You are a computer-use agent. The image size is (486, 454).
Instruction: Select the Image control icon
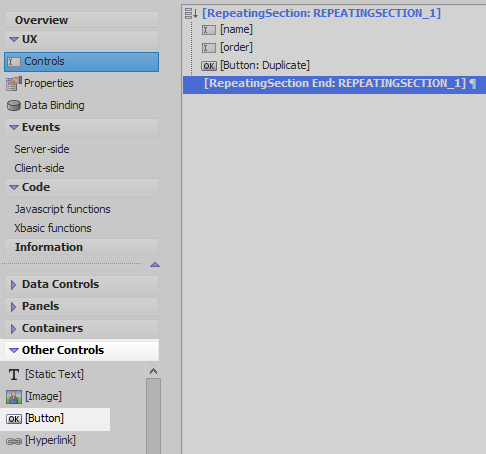pyautogui.click(x=14, y=397)
